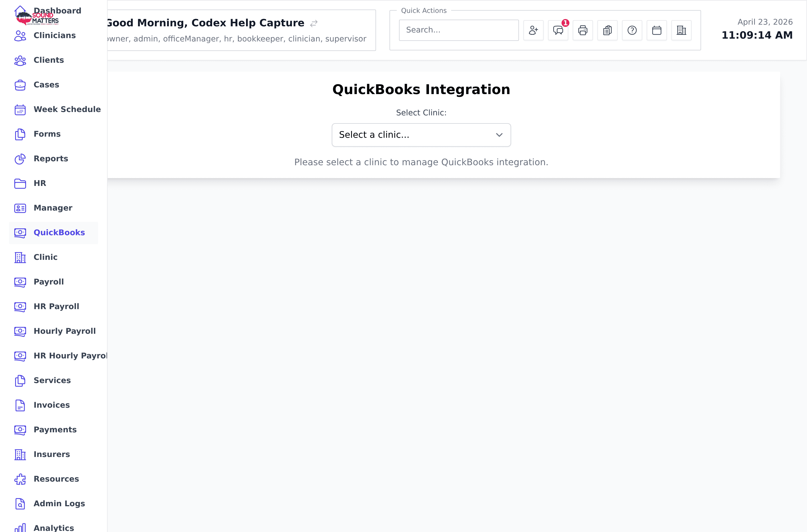Open the Cases briefcase icon
Viewport: 807px width, 532px height.
20,85
